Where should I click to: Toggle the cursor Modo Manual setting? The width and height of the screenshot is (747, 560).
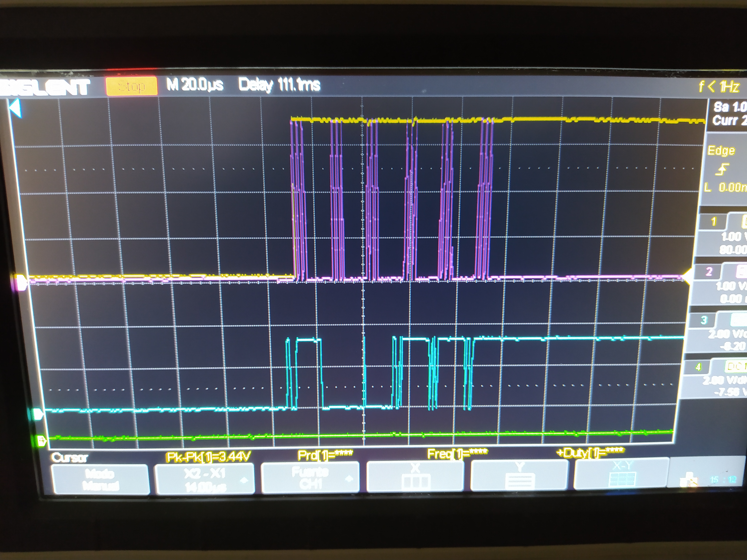click(101, 479)
